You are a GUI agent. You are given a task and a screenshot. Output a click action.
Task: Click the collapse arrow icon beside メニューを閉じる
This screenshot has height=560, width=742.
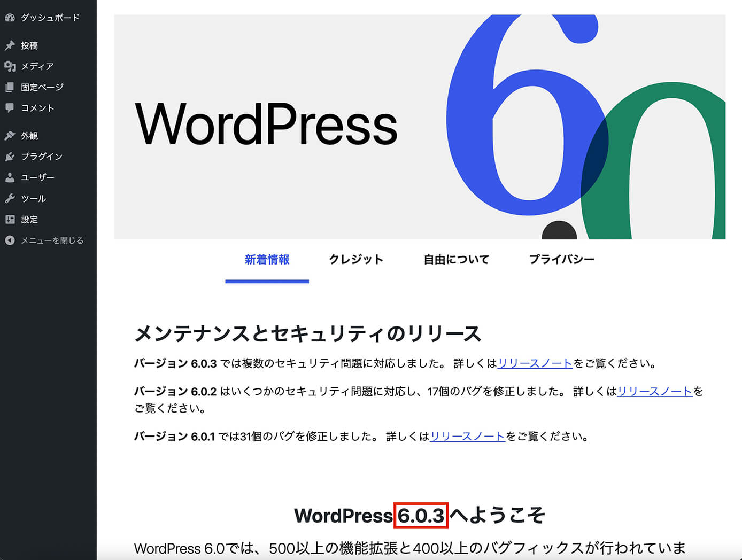click(10, 240)
